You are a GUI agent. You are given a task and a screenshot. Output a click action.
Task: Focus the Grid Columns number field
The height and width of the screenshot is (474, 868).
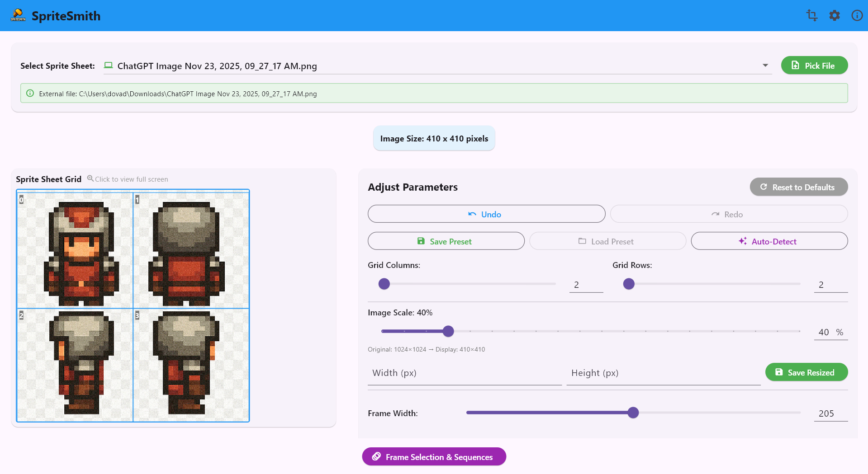[586, 285]
